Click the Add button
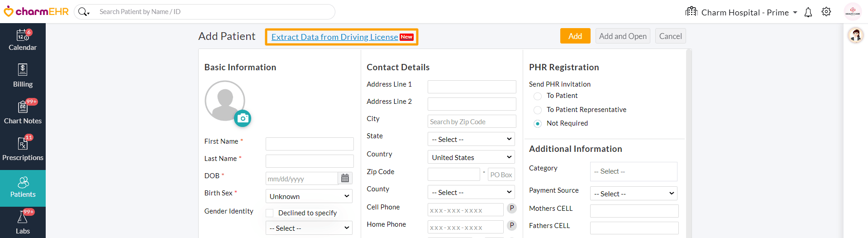The height and width of the screenshot is (238, 868). [x=575, y=36]
